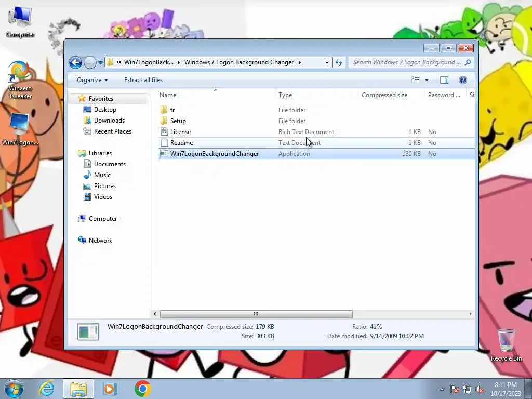532x399 pixels.
Task: Click the search magnifier icon
Action: click(468, 62)
